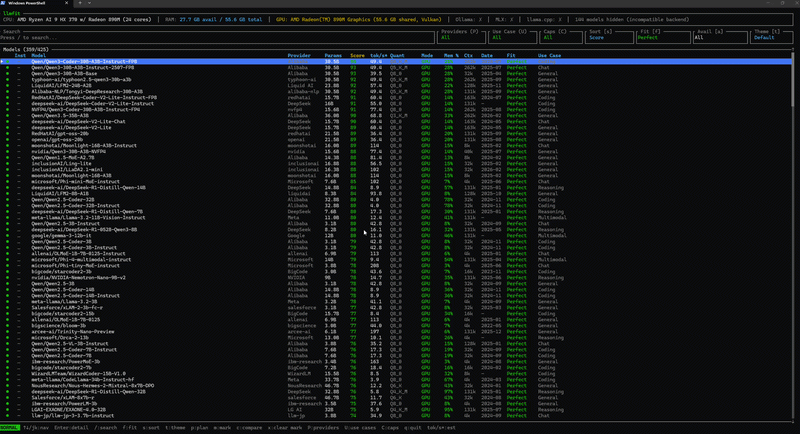Select the Qwen/Qwen3-Coder-30B-A3B-Instruct-FP8 row
800x434 pixels.
396,62
